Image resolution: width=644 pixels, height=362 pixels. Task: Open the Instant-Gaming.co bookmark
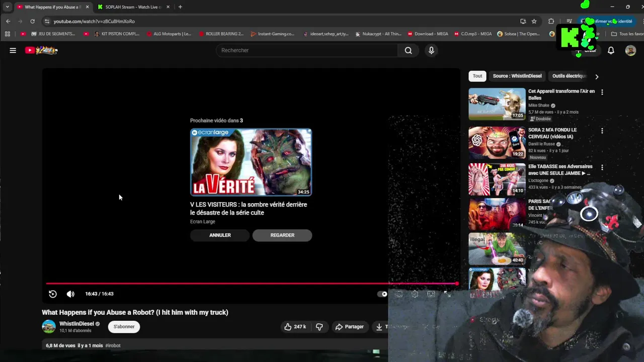(x=273, y=34)
